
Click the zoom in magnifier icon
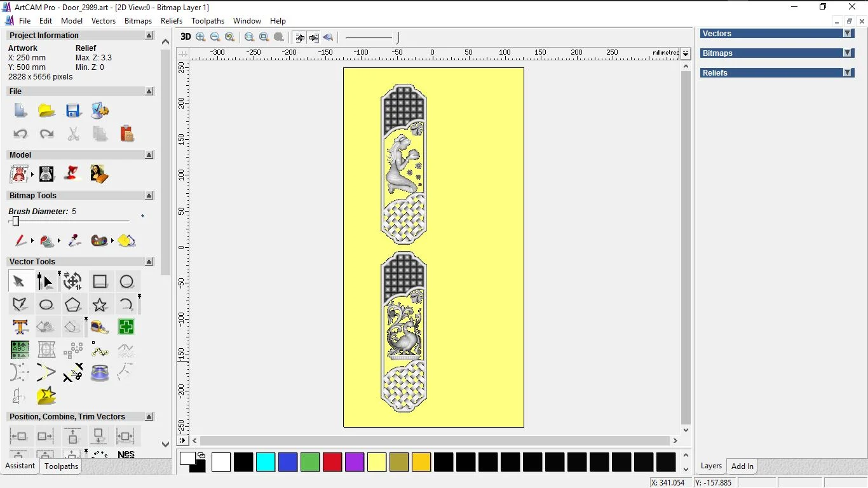(201, 37)
